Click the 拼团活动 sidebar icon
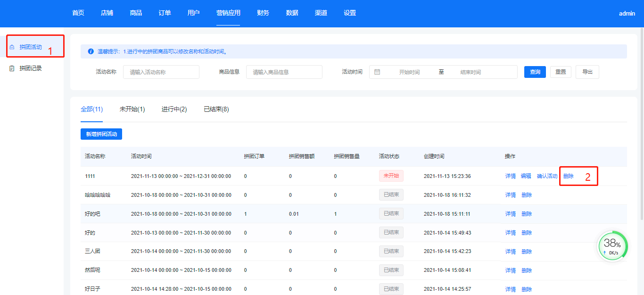 pos(12,47)
